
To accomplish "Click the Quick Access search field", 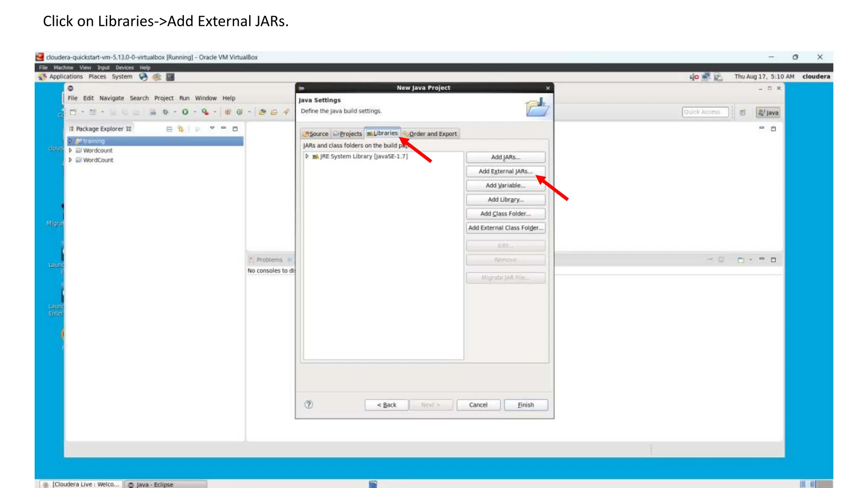I will (705, 112).
